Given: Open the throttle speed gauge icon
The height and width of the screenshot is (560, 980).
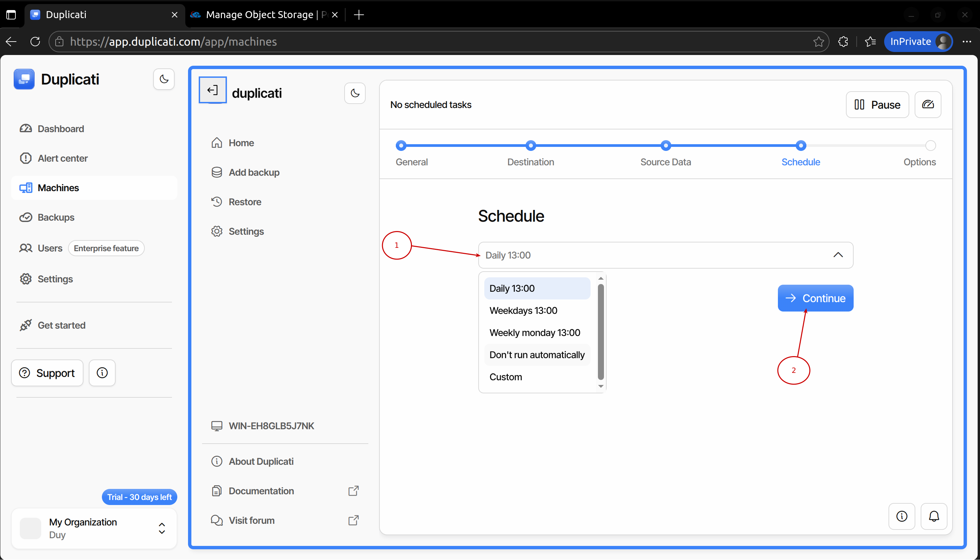Looking at the screenshot, I should (927, 105).
